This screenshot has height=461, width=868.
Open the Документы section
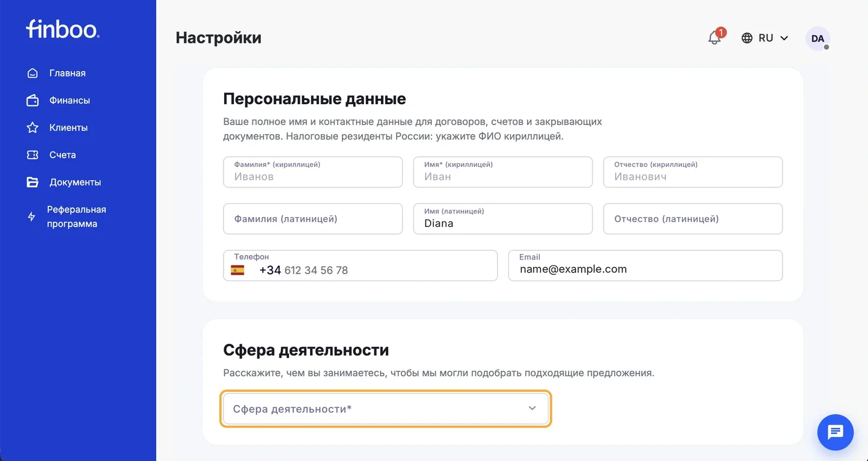click(75, 182)
